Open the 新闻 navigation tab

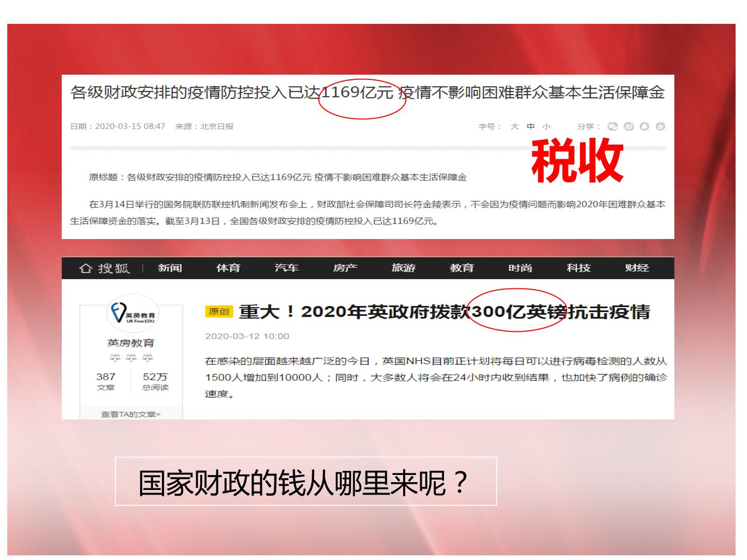[170, 268]
